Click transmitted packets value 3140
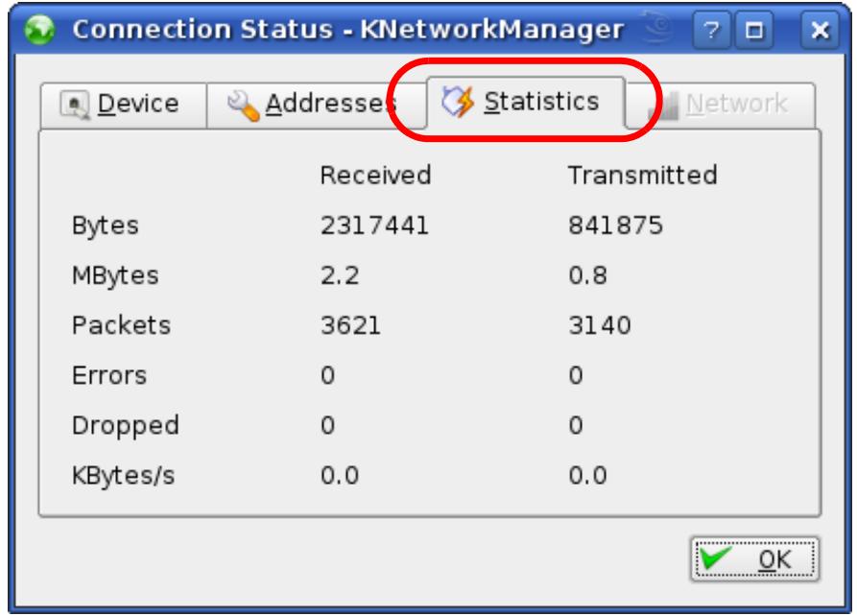The width and height of the screenshot is (857, 616). pyautogui.click(x=600, y=326)
